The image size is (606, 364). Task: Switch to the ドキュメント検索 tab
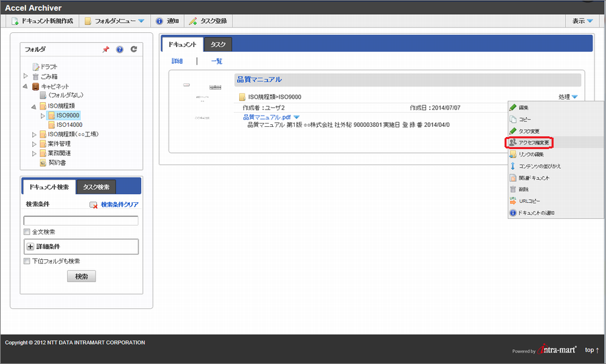49,187
